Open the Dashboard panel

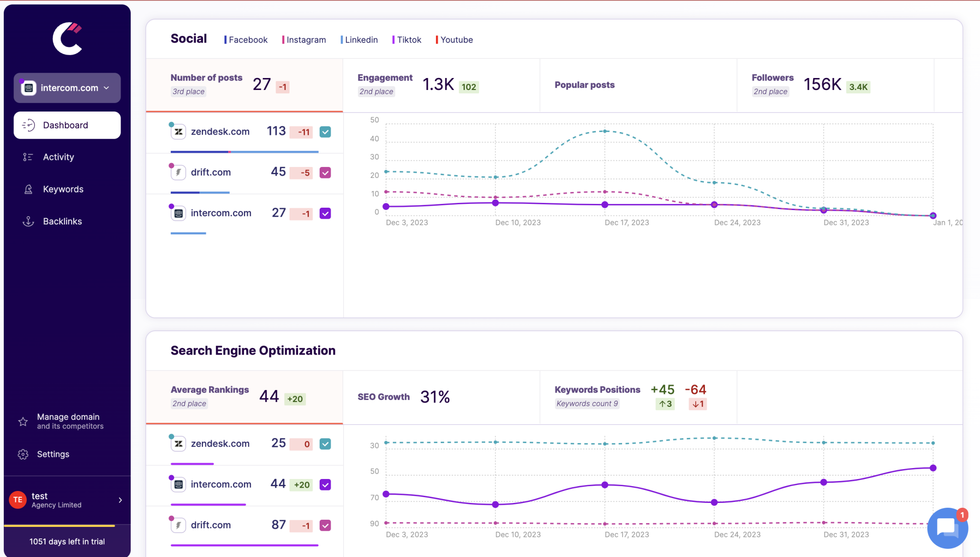click(66, 125)
